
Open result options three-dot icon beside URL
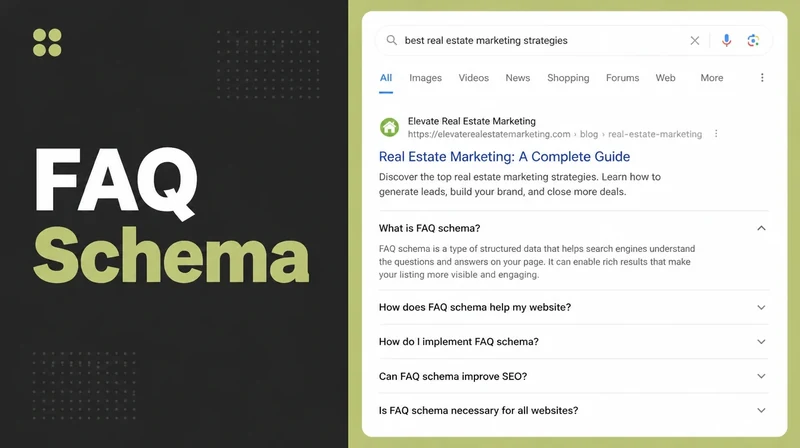pos(716,134)
